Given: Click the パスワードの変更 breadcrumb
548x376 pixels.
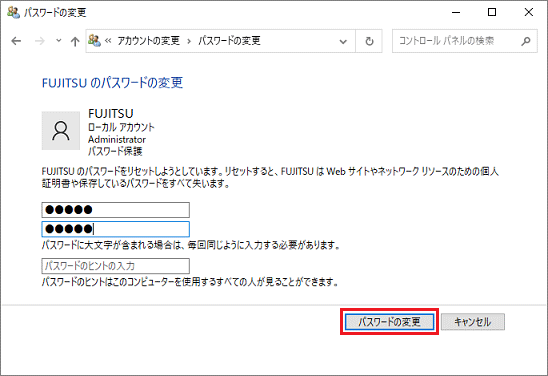Looking at the screenshot, I should [x=229, y=41].
